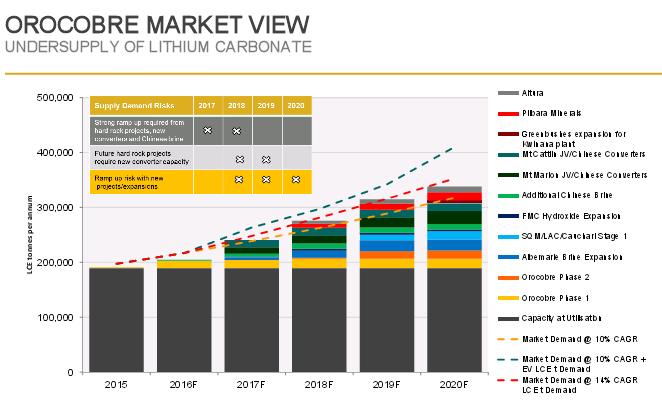Image resolution: width=662 pixels, height=401 pixels.
Task: Click the empty 2017 cell in the yellow ramp up risk row
Action: (x=208, y=182)
